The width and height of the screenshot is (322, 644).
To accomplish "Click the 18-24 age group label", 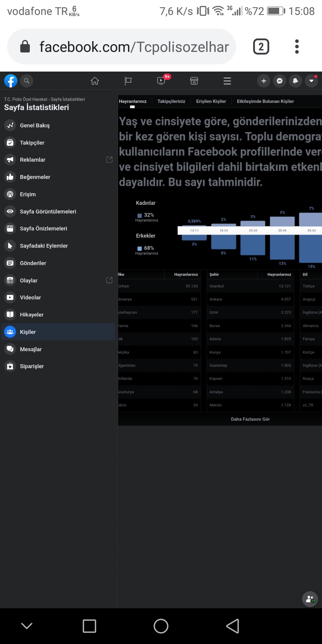I will coord(224,230).
